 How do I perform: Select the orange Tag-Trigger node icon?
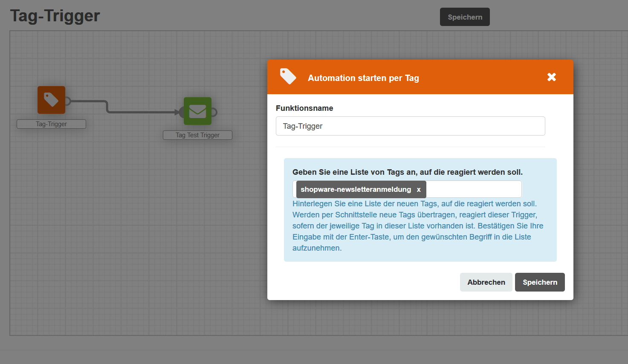pyautogui.click(x=51, y=100)
